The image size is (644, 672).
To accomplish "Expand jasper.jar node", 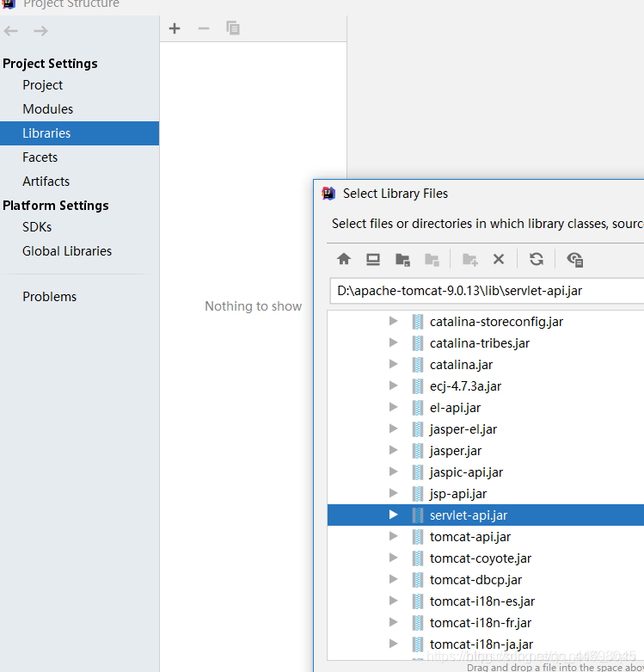I will point(393,450).
